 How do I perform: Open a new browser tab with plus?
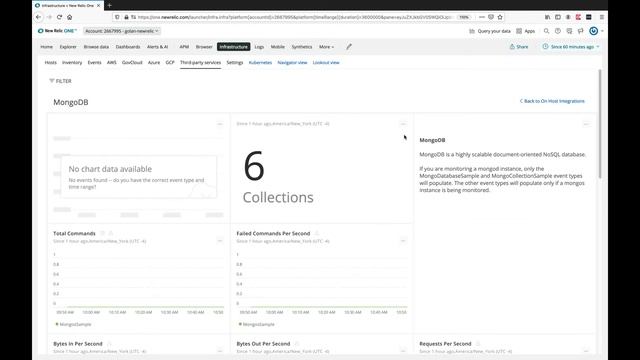coord(109,5)
